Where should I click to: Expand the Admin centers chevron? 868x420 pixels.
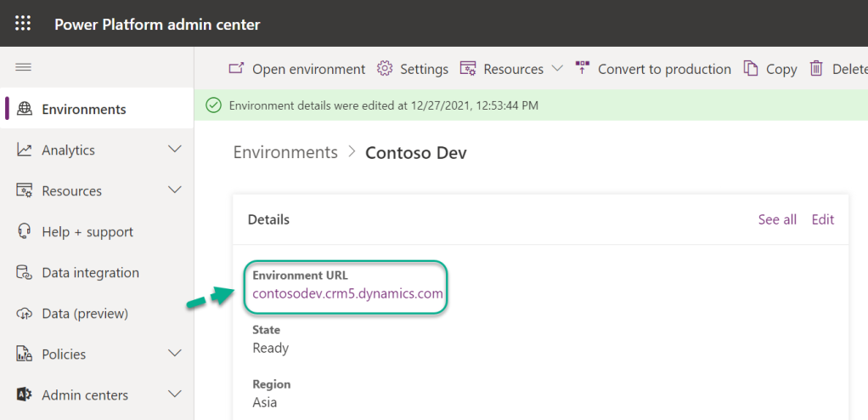[175, 394]
